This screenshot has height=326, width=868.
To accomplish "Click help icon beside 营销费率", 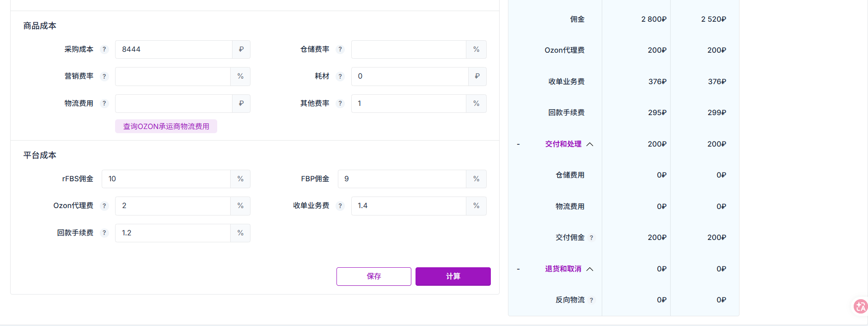I will coord(104,76).
